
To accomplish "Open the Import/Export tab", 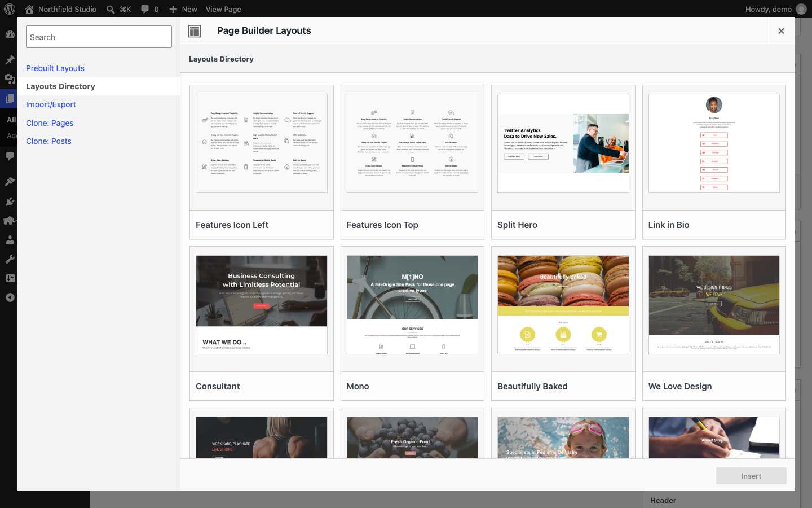I will tap(51, 104).
